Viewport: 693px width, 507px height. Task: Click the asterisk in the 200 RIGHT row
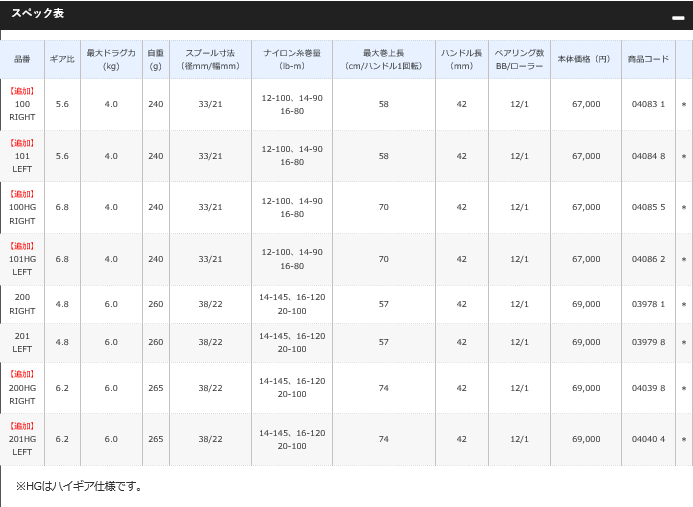684,305
